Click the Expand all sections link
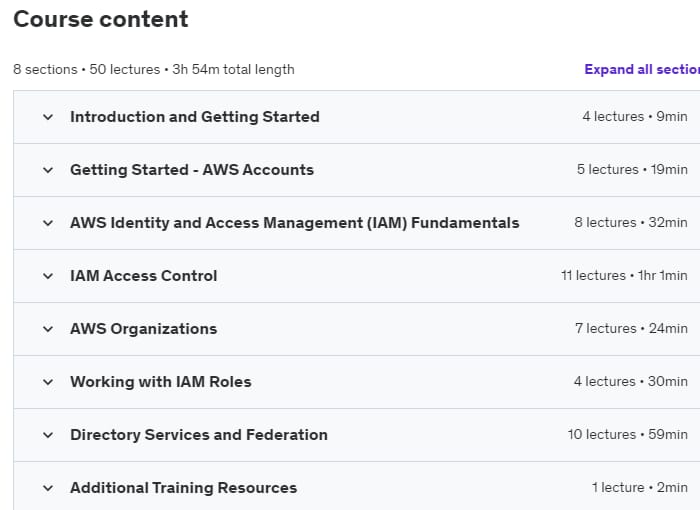This screenshot has height=510, width=700. tap(642, 69)
